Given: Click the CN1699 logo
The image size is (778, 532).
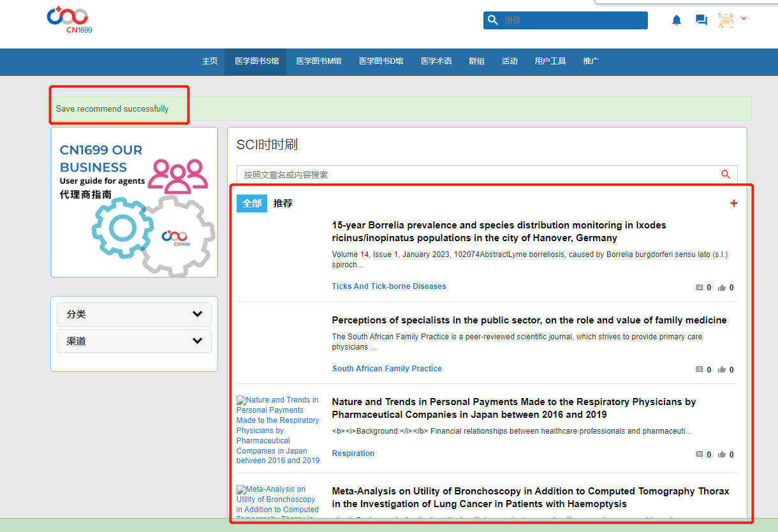Looking at the screenshot, I should (69, 20).
